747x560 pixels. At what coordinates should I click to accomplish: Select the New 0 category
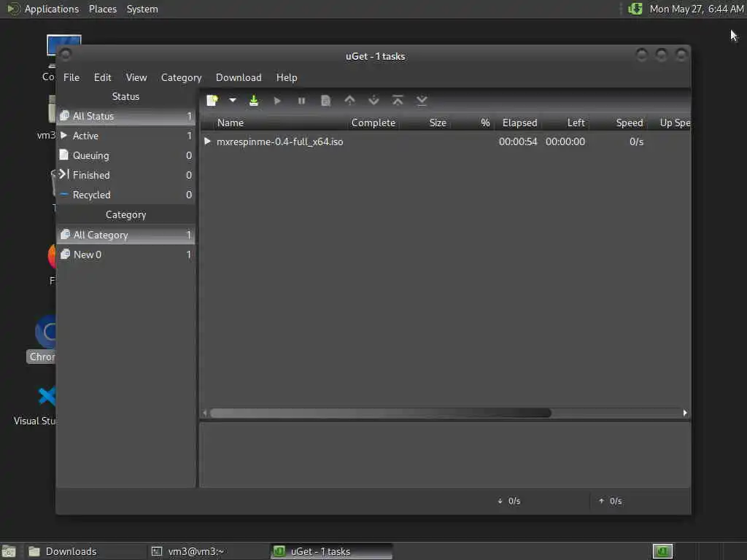point(125,254)
